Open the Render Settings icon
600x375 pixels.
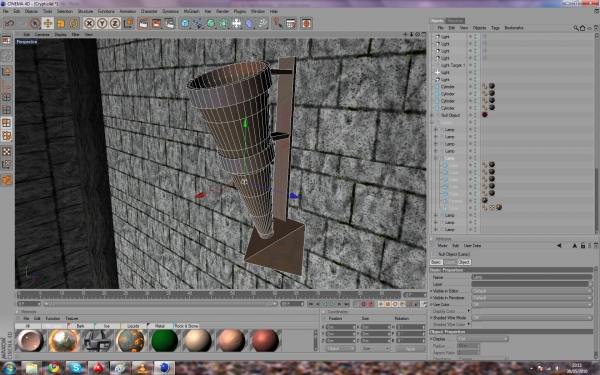[x=170, y=24]
